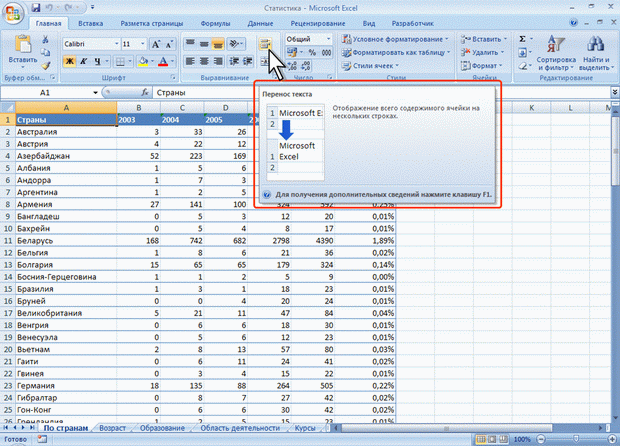Open the Разметка страницы ribbon tab
This screenshot has height=446, width=620.
[152, 23]
